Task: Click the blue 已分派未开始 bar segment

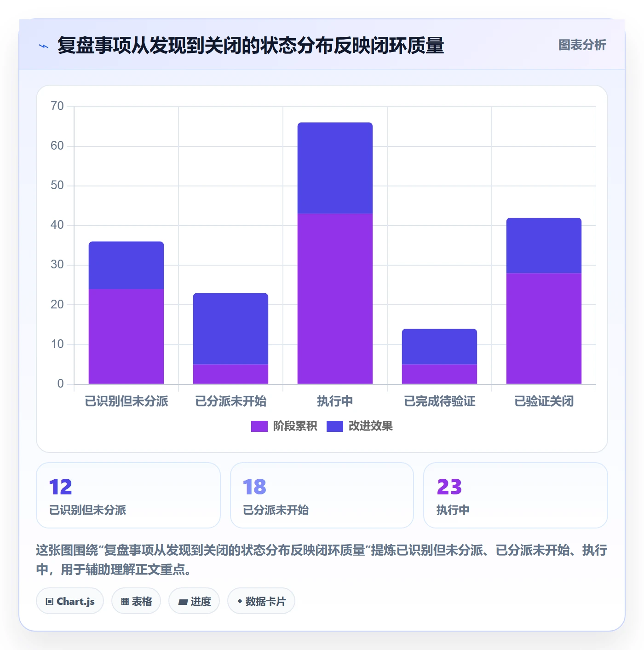Action: point(230,329)
